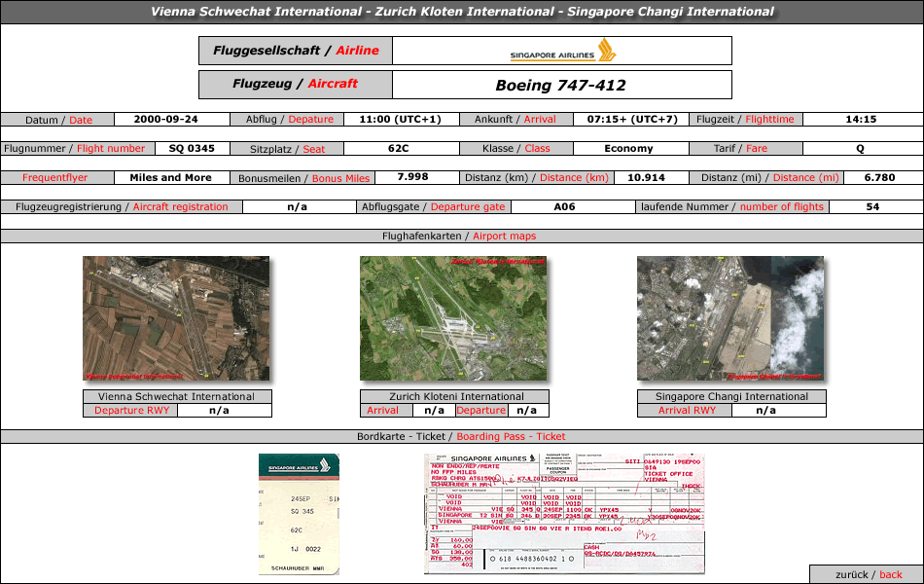Open the Zurich Kloten airport map thumbnail
924x584 pixels.
point(453,318)
